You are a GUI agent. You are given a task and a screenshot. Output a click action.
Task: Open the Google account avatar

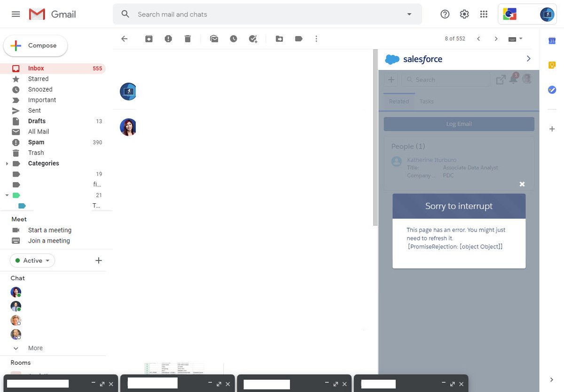[548, 15]
